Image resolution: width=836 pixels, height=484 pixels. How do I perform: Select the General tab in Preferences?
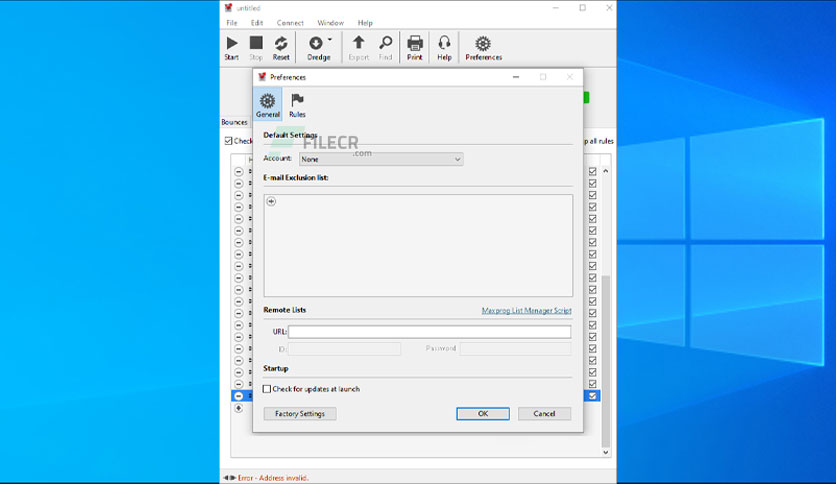pos(268,104)
